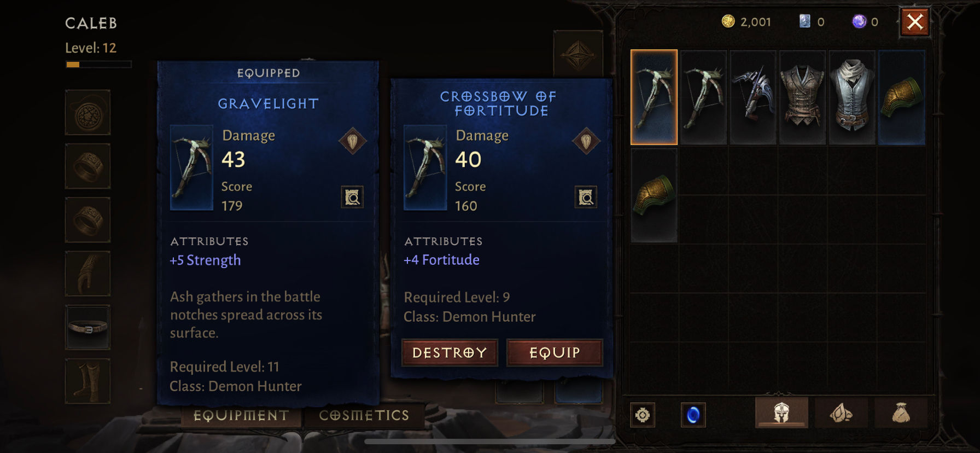
Task: Open the boots equipment slot
Action: pos(88,381)
